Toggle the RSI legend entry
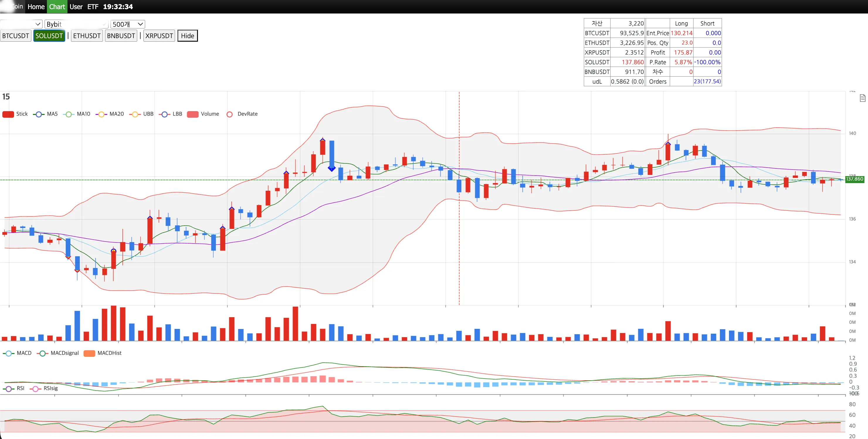 (14, 389)
